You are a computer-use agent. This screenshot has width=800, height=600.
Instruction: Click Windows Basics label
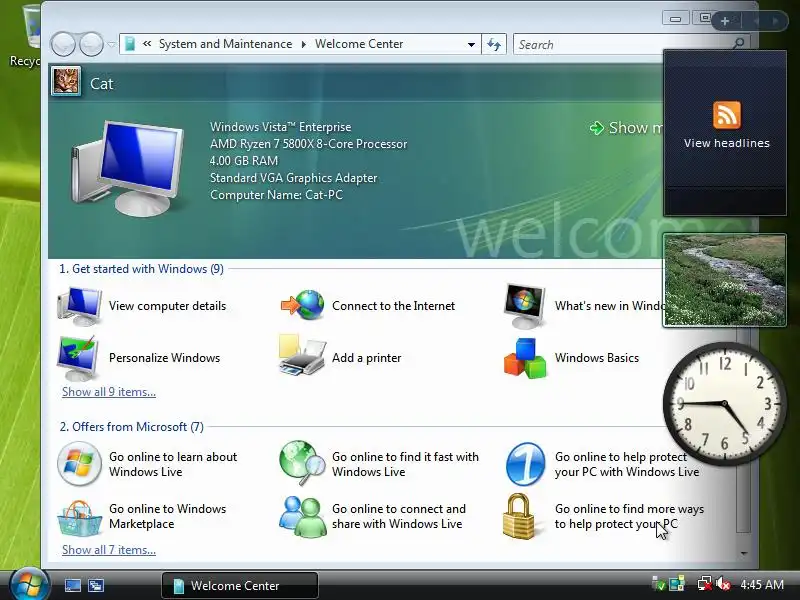coord(596,358)
